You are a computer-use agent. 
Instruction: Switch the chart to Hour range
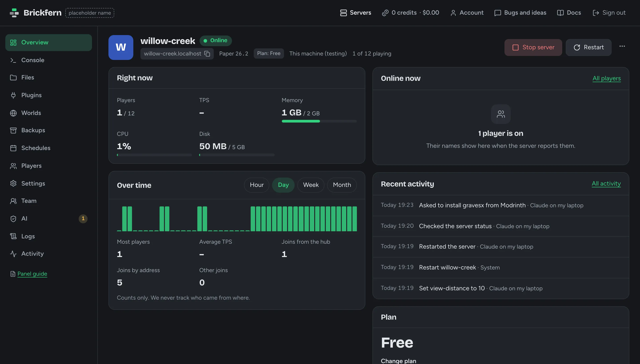[256, 185]
